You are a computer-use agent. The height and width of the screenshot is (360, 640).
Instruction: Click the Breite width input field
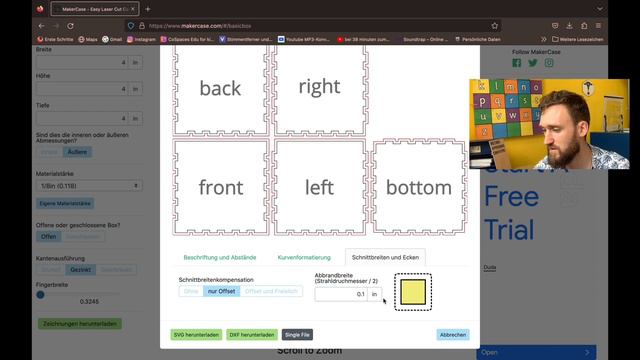point(83,62)
